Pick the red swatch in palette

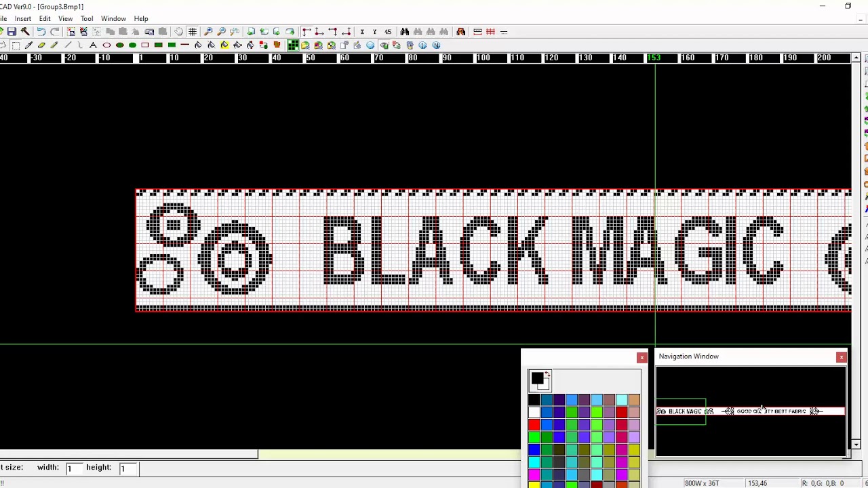pyautogui.click(x=534, y=425)
